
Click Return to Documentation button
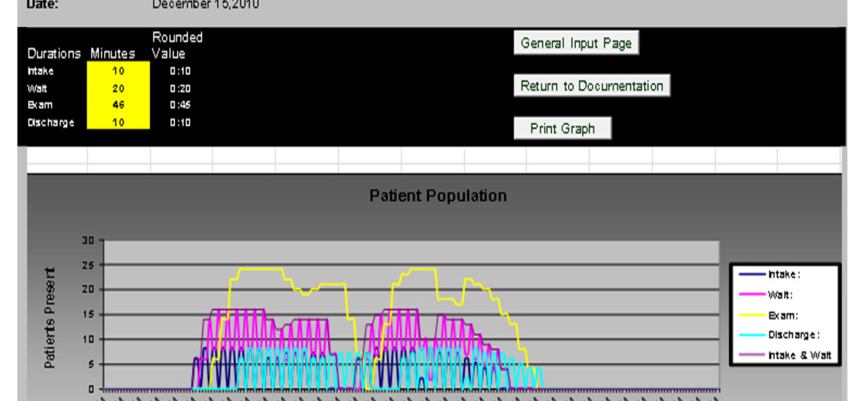coord(592,86)
